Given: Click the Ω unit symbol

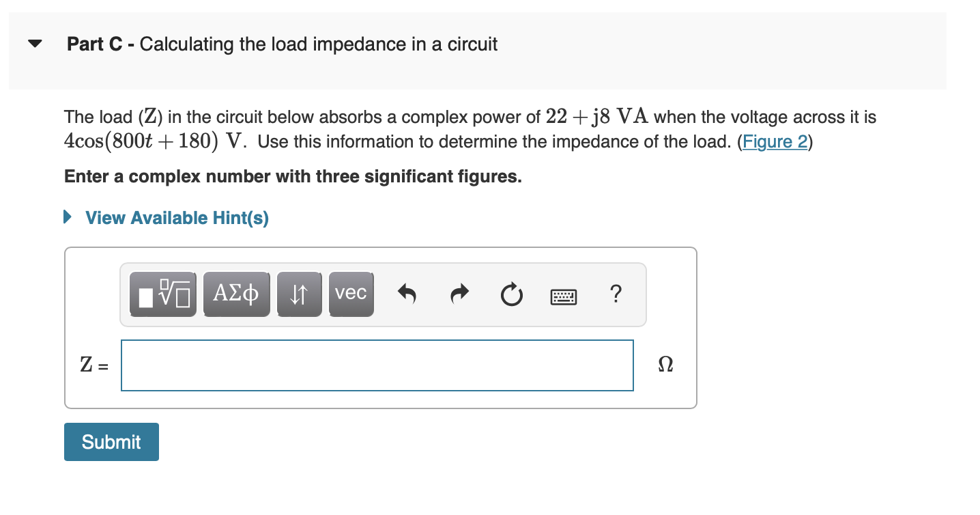Looking at the screenshot, I should coord(665,364).
